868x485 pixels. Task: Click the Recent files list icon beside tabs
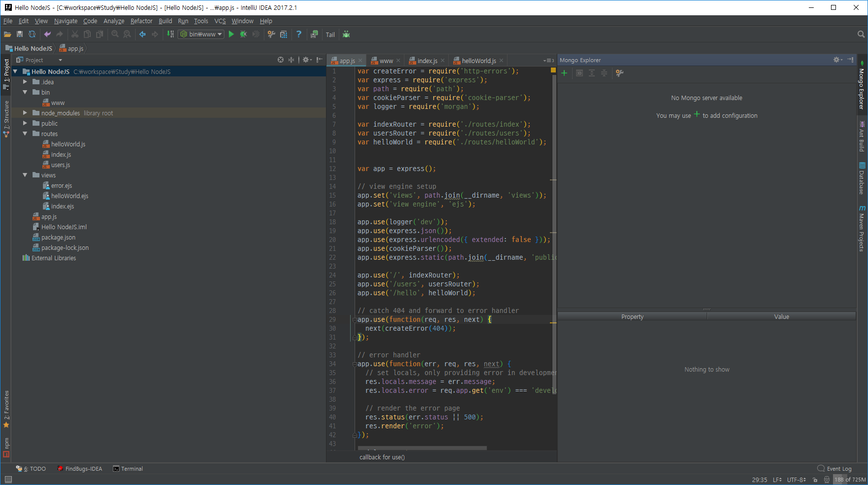548,61
